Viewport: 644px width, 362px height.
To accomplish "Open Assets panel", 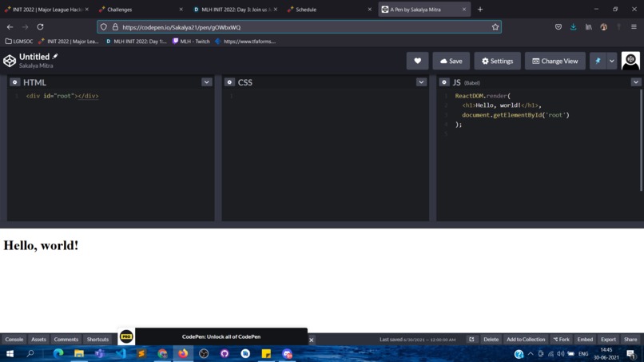I will (x=38, y=340).
